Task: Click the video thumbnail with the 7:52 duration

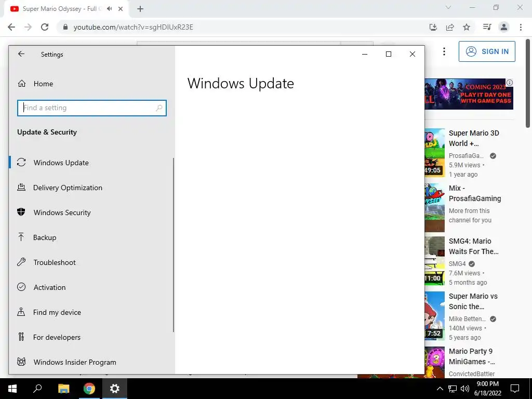Action: coord(435,316)
